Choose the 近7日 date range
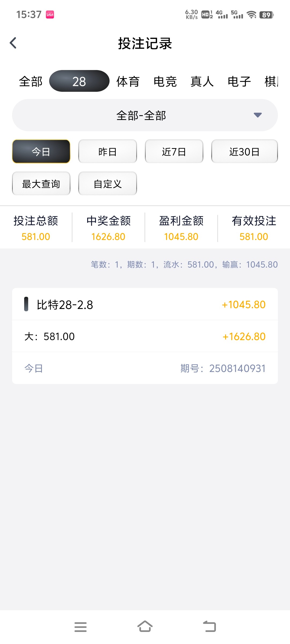 [x=174, y=152]
